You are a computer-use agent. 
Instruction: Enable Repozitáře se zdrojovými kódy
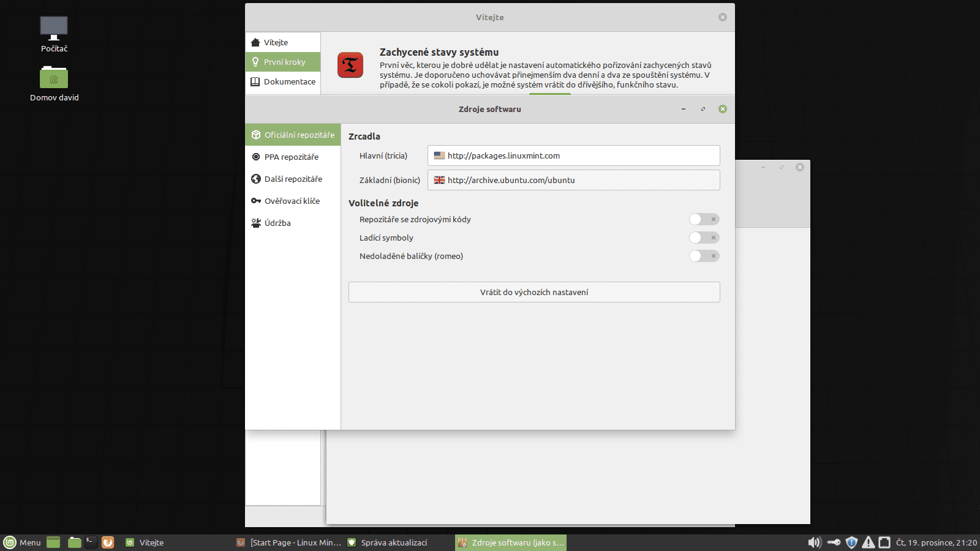point(704,219)
